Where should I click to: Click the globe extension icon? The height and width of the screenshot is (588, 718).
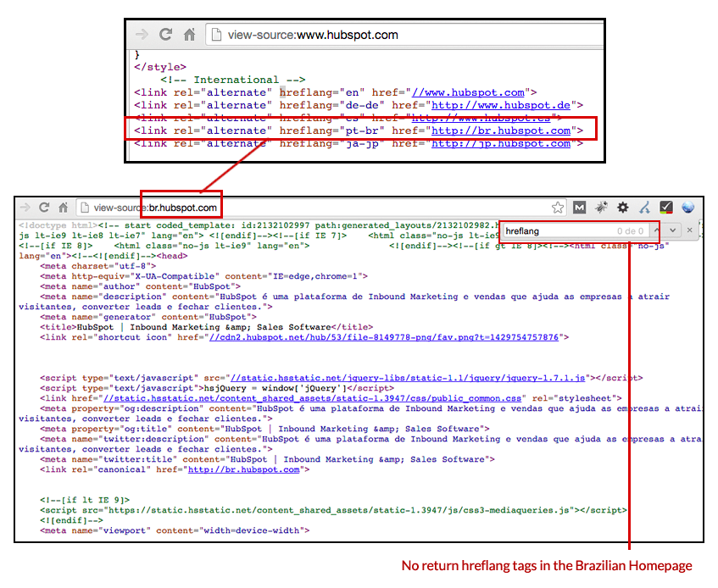(x=687, y=208)
